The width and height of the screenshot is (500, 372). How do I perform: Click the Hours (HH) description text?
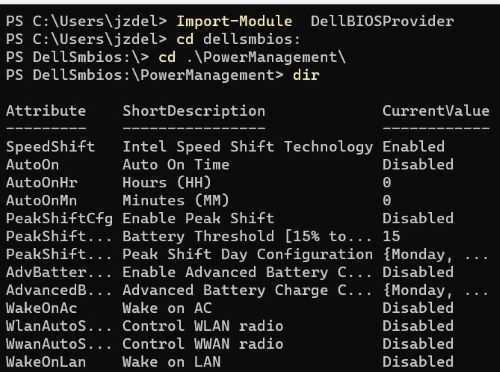coord(167,183)
